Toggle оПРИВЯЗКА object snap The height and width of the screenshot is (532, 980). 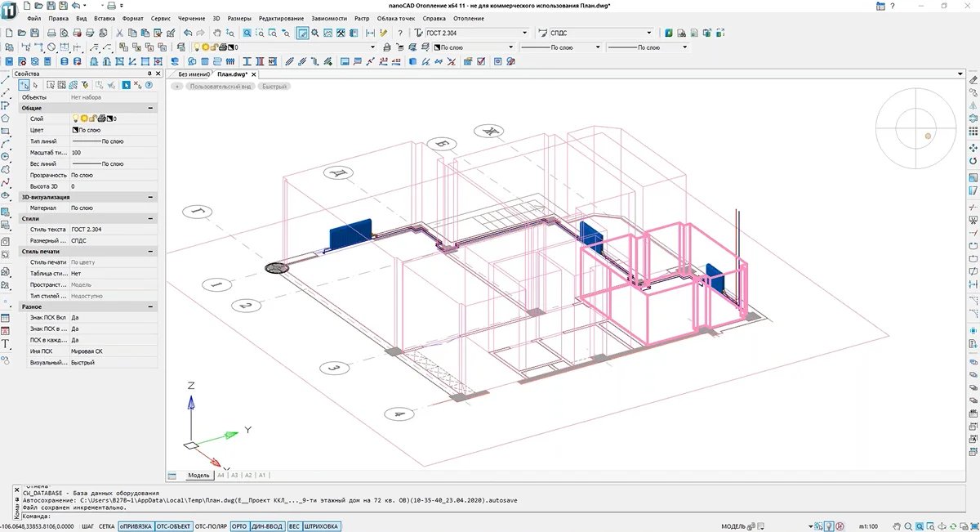[x=136, y=526]
